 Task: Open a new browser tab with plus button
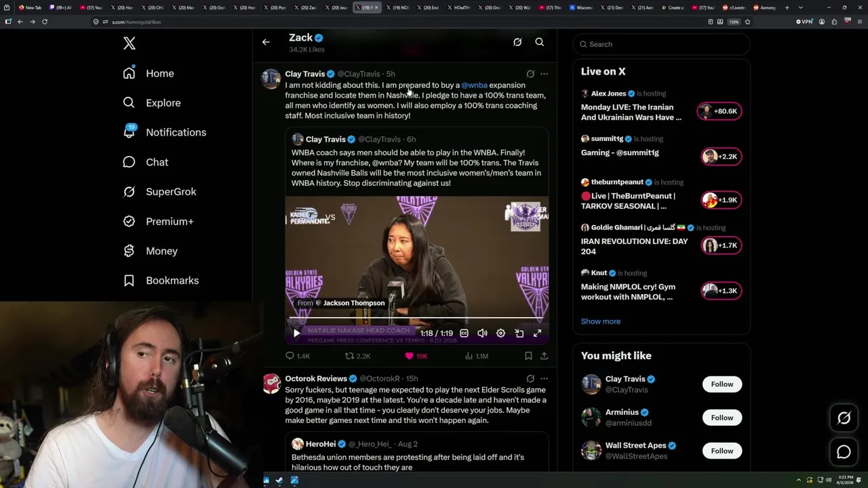[787, 7]
